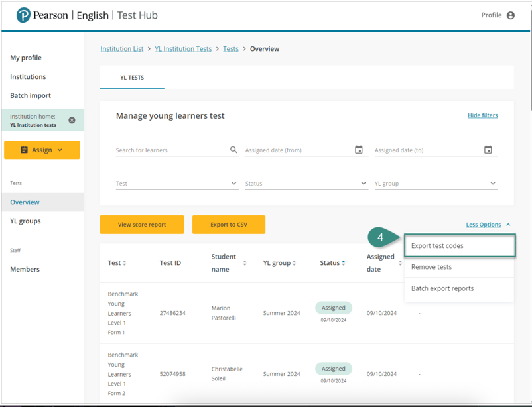
Task: Open the Assigned date (to) calendar
Action: (x=488, y=150)
